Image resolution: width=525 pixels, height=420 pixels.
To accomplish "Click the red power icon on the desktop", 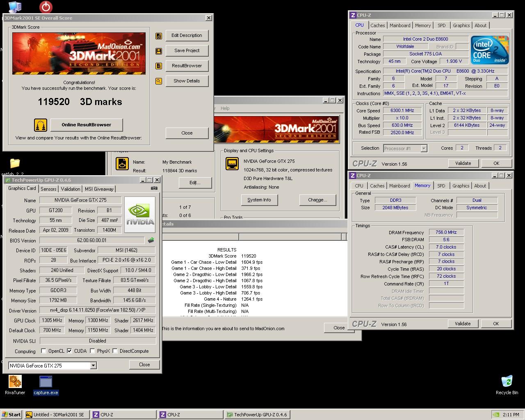I will point(46,7).
